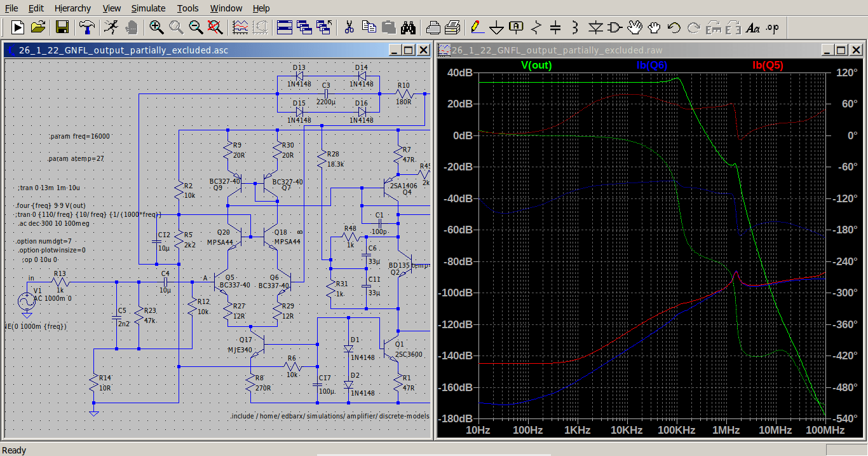Select the Draw Wire pencil tool

click(477, 27)
